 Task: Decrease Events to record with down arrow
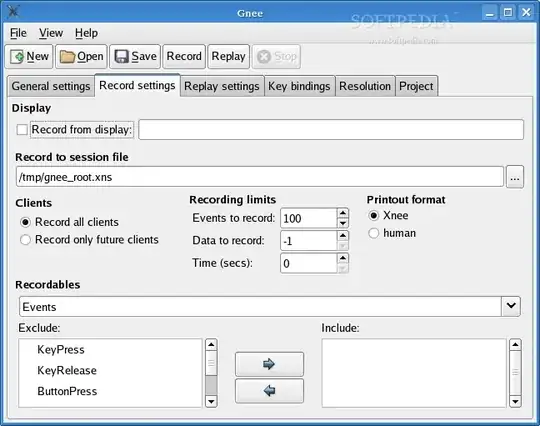click(x=343, y=224)
